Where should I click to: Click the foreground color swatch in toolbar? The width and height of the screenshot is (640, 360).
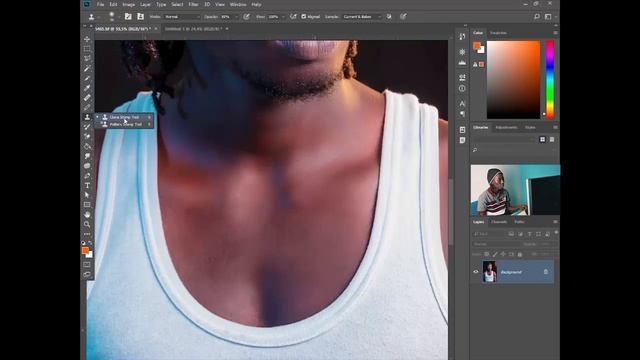(x=85, y=250)
